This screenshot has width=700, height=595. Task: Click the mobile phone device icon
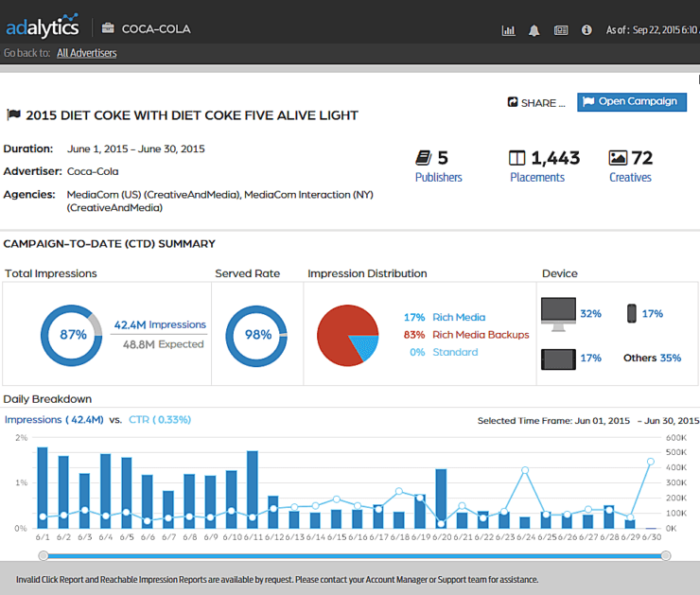(631, 313)
